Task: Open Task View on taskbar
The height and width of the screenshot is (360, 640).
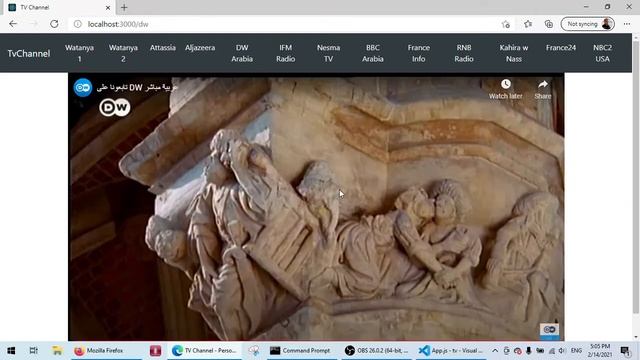Action: click(33, 351)
